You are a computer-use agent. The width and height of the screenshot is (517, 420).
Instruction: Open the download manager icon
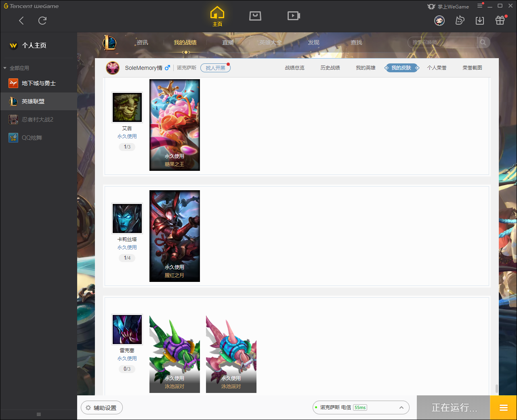coord(480,21)
